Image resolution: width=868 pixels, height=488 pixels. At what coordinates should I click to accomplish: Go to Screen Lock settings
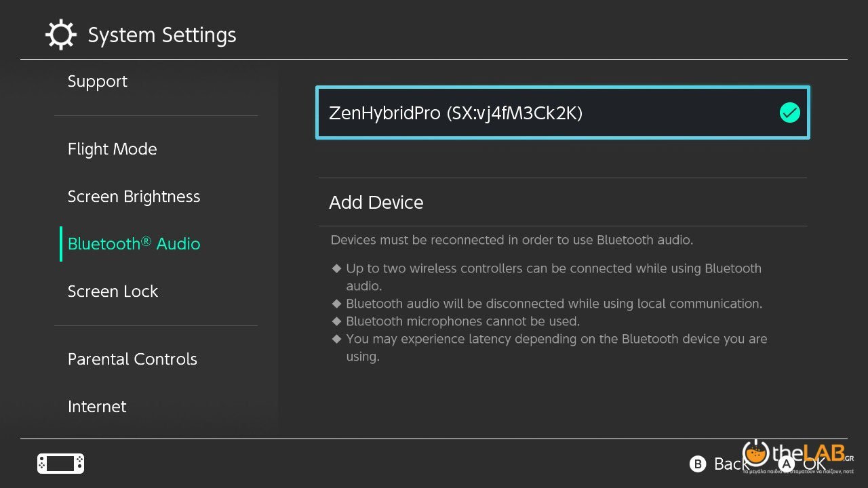(113, 291)
